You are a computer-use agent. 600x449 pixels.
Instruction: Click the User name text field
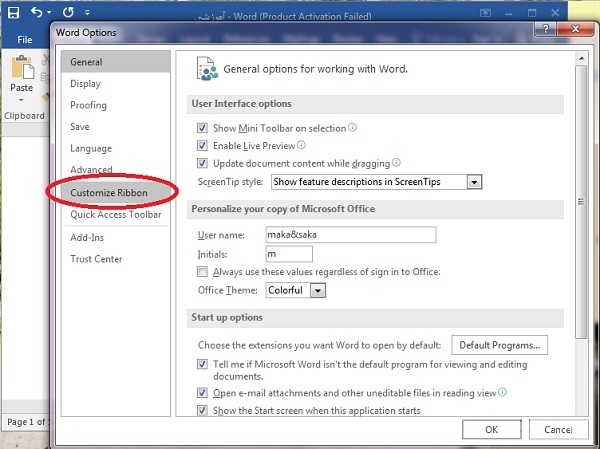[x=350, y=235]
